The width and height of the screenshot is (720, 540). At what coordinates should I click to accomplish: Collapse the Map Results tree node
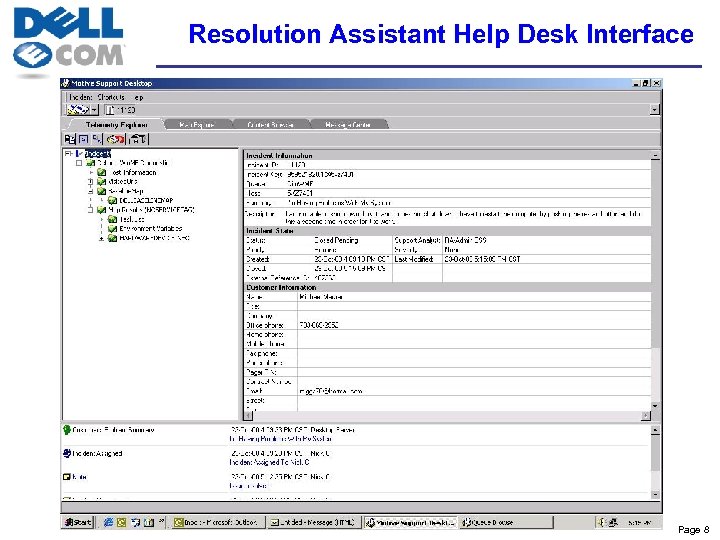coord(90,210)
